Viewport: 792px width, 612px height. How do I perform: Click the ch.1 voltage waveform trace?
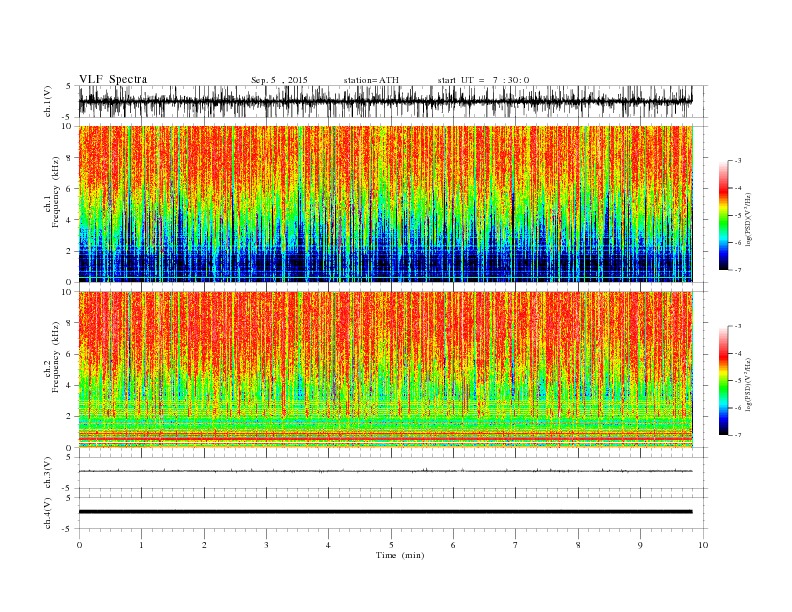pyautogui.click(x=385, y=101)
